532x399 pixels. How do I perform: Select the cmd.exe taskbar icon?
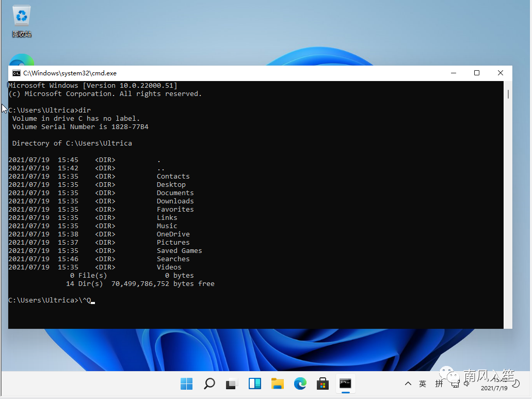point(345,384)
